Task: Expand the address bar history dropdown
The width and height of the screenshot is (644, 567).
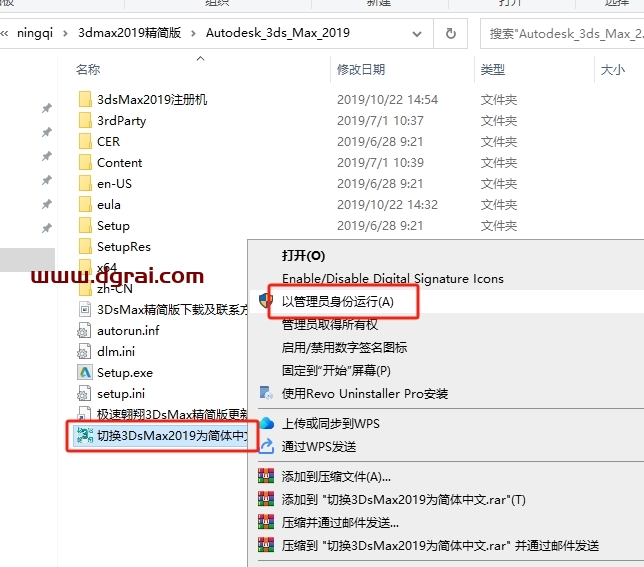Action: point(417,34)
